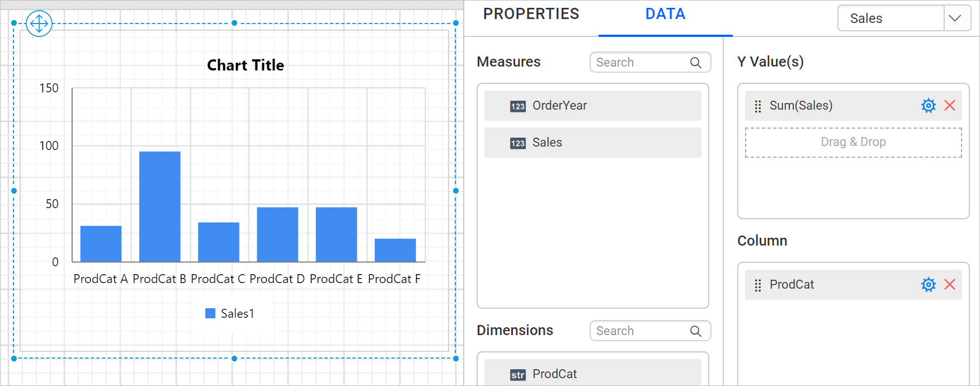
Task: Remove ProdCat column with red X
Action: (x=950, y=285)
